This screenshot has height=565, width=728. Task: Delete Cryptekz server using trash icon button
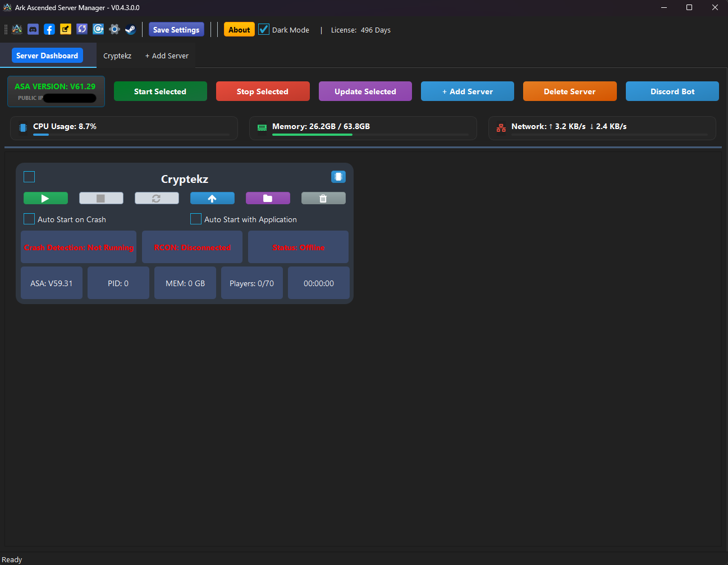(323, 198)
